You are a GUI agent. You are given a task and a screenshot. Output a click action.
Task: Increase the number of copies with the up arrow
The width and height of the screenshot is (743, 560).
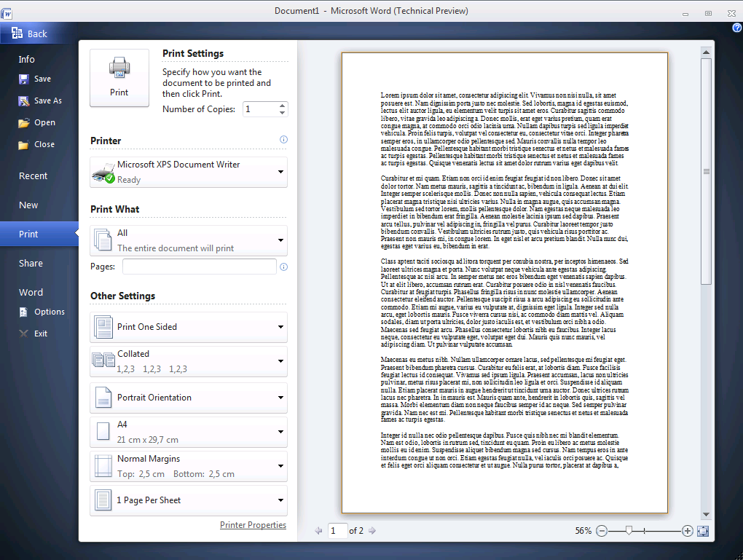[283, 105]
